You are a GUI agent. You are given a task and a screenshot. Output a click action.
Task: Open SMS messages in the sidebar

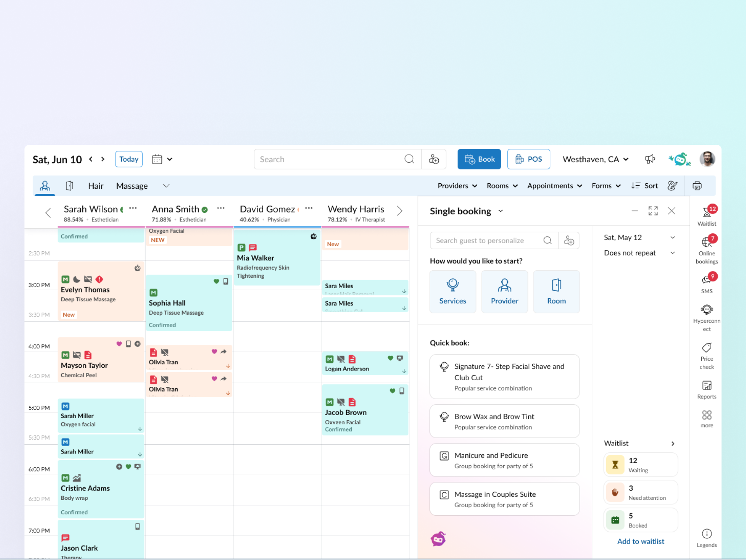pos(706,283)
